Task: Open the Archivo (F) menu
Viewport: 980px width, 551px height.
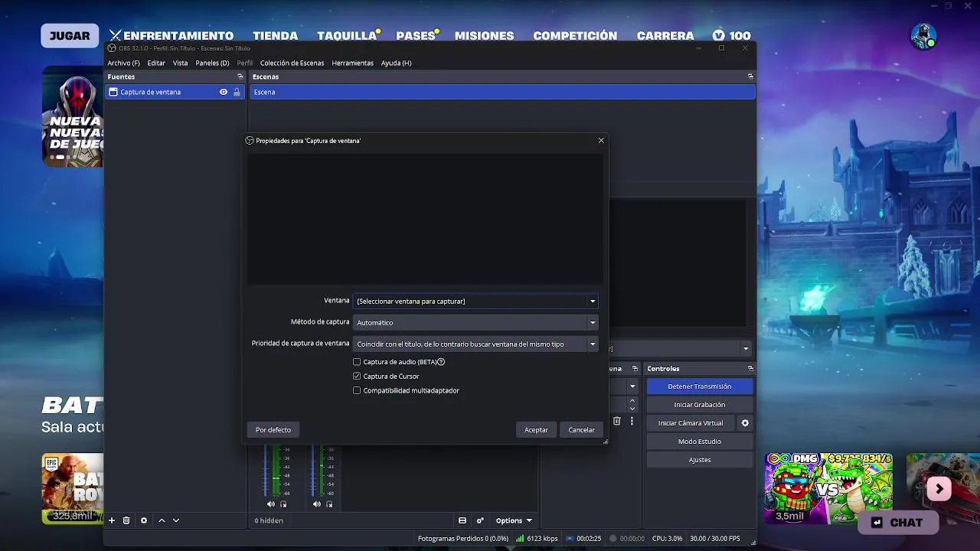Action: pos(123,63)
